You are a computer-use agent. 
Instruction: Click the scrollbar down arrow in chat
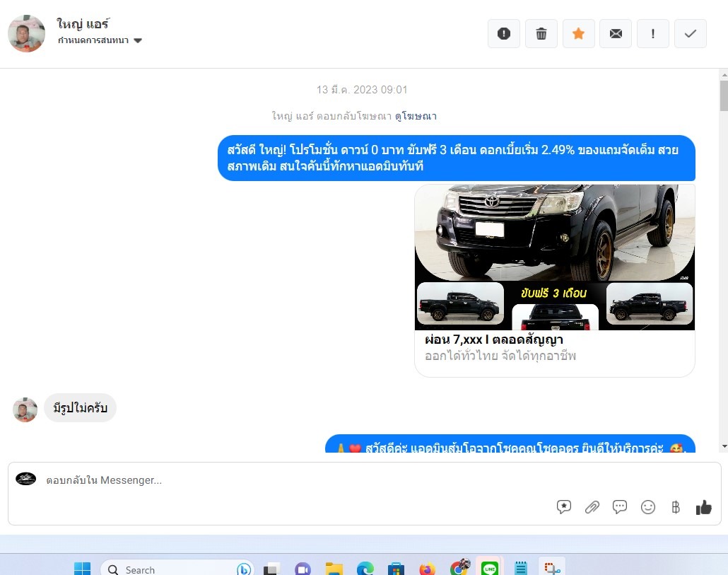click(x=723, y=446)
